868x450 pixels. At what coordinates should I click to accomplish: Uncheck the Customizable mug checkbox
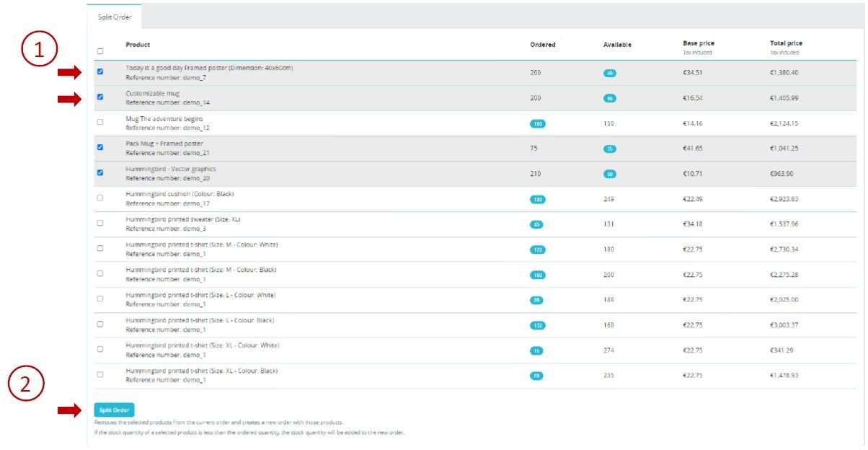[x=100, y=97]
